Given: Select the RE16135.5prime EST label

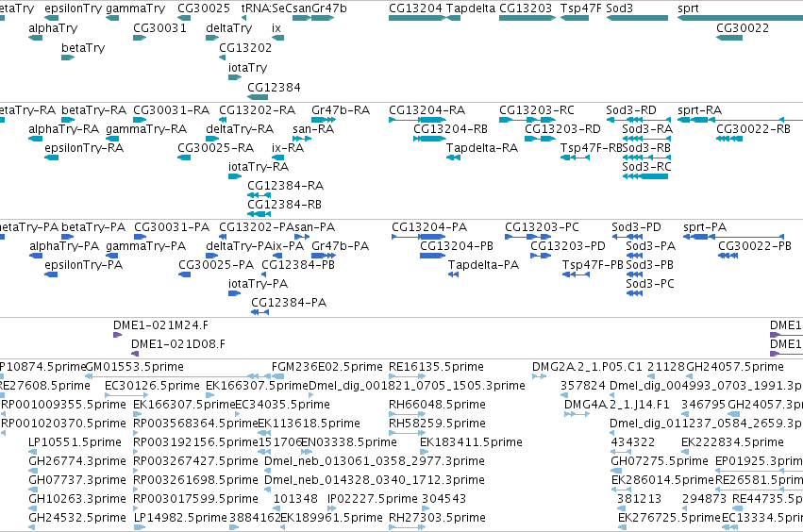Looking at the screenshot, I should coord(436,367).
